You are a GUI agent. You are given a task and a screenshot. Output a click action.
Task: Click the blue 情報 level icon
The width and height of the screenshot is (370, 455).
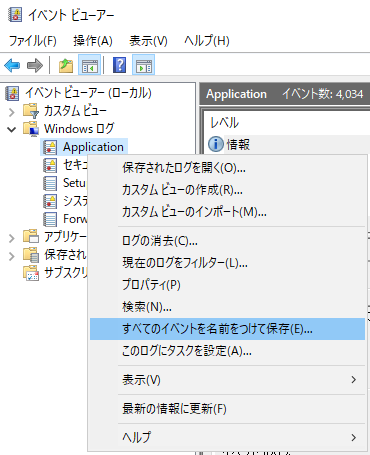point(216,144)
